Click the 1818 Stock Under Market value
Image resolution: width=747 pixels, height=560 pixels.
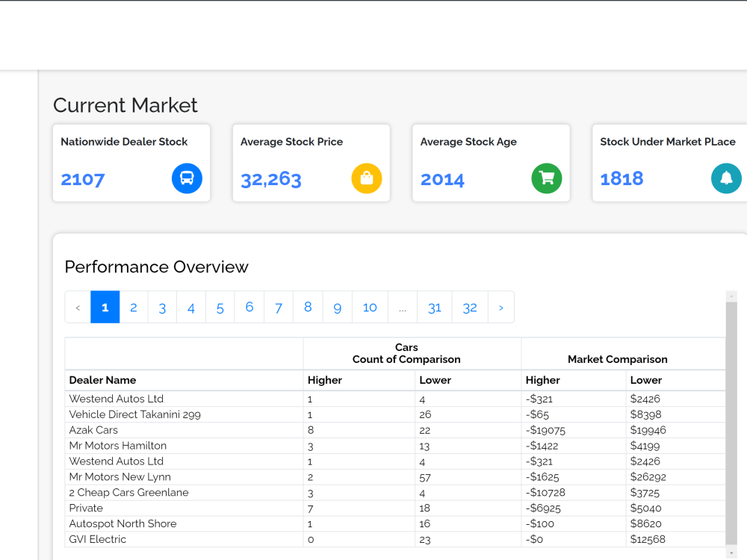pyautogui.click(x=622, y=178)
